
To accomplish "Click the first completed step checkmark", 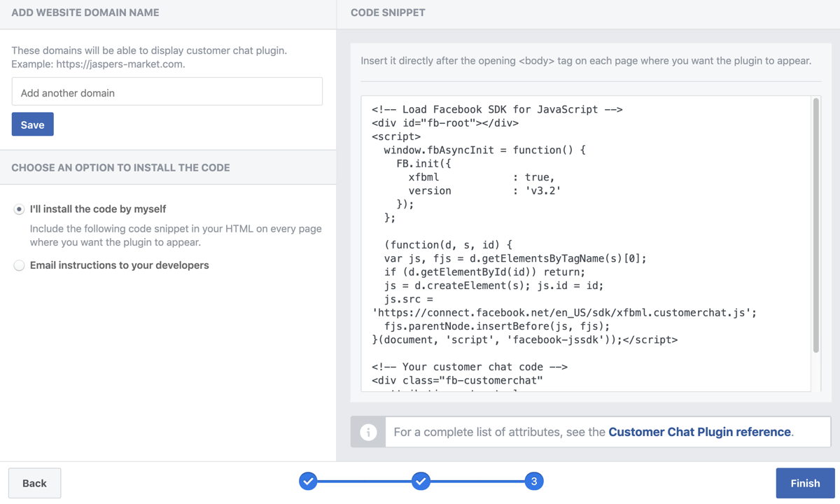I will [x=308, y=481].
